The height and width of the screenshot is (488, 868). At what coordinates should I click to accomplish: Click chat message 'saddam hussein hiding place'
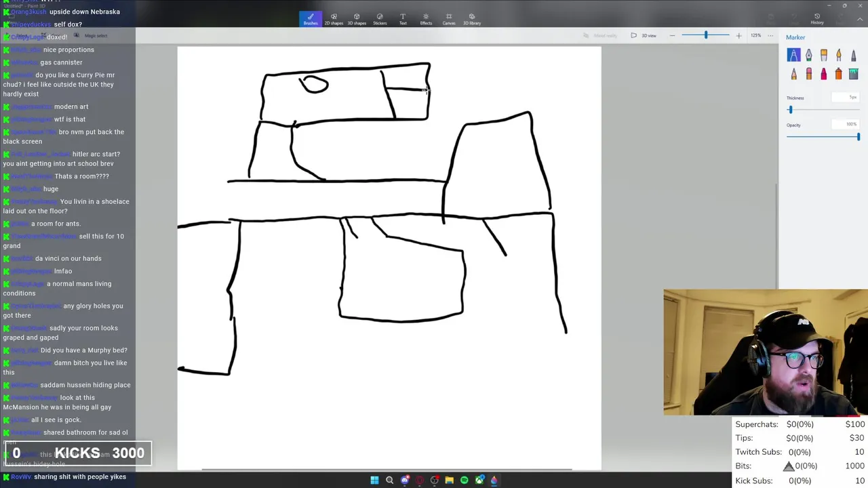coord(85,385)
